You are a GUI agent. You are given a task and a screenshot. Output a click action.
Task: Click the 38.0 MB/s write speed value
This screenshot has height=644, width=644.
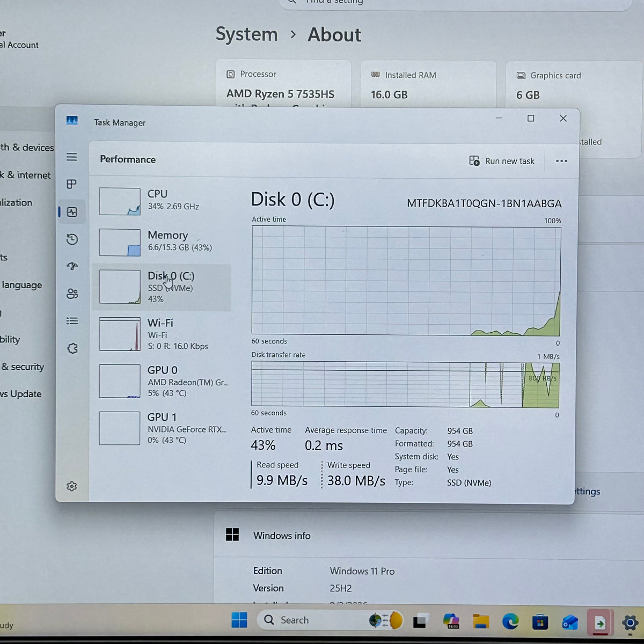[x=356, y=481]
